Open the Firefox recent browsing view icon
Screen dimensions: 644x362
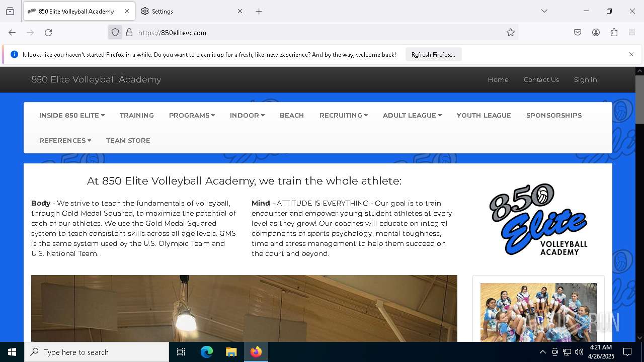10,11
